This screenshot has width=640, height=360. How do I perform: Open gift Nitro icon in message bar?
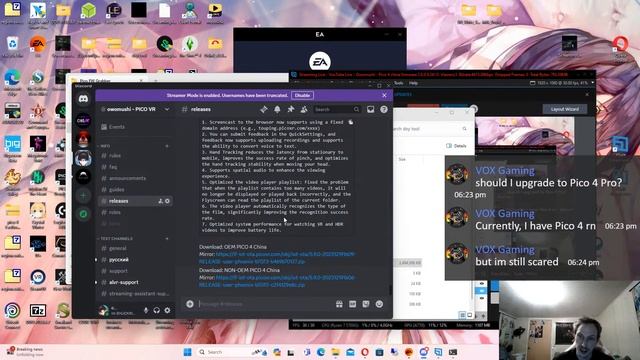tap(339, 304)
